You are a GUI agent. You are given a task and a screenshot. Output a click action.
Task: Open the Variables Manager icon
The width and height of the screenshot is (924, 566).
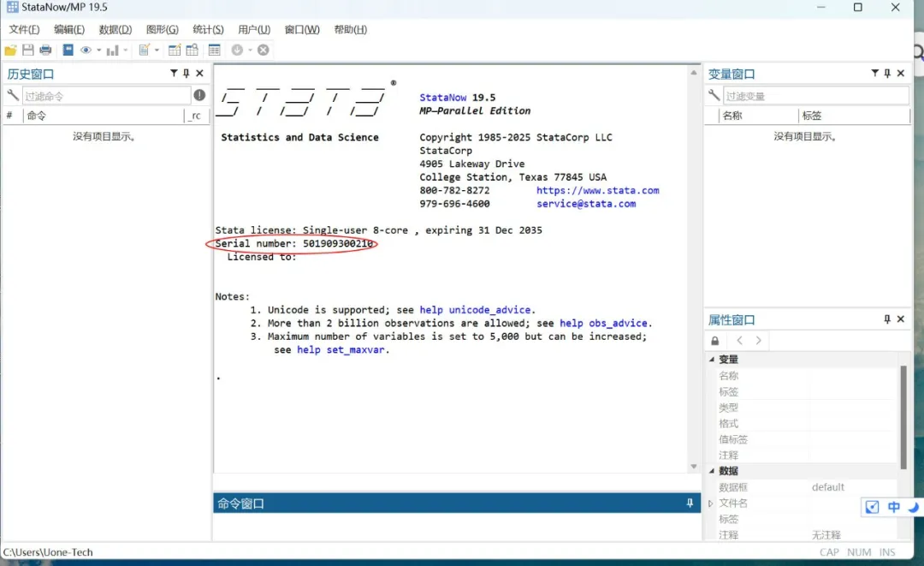click(214, 51)
